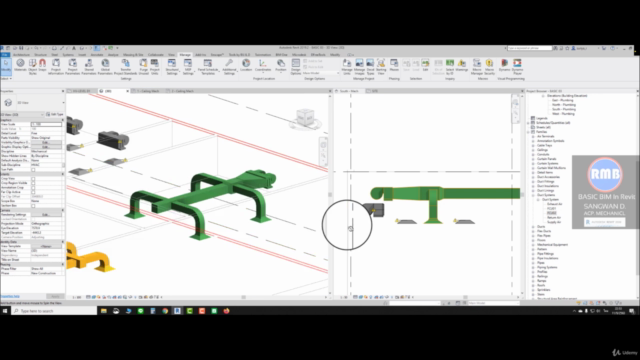Click Edit for Graphic Display Options
640x360 pixels.
[46, 147]
